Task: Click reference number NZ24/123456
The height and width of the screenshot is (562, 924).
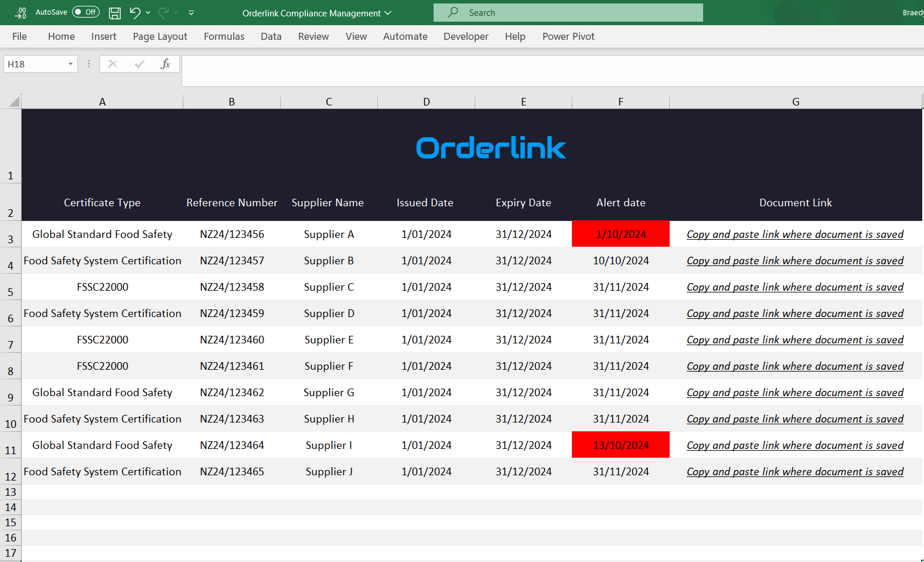Action: pyautogui.click(x=232, y=234)
